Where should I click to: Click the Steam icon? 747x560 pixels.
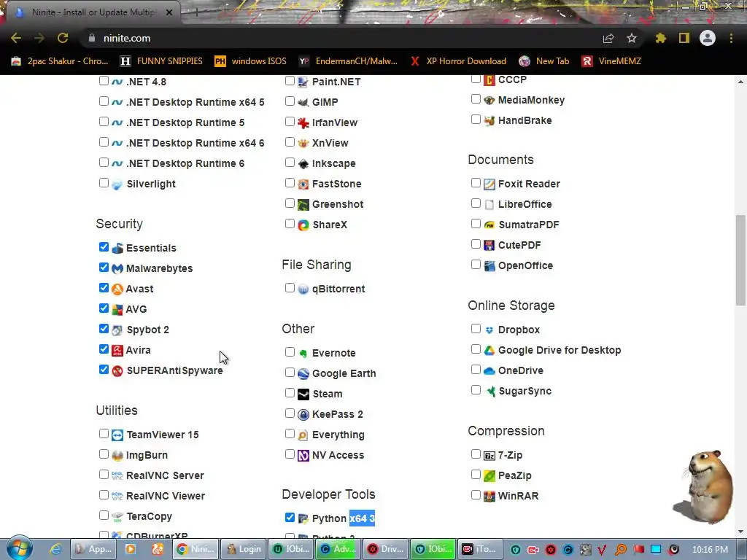click(303, 394)
